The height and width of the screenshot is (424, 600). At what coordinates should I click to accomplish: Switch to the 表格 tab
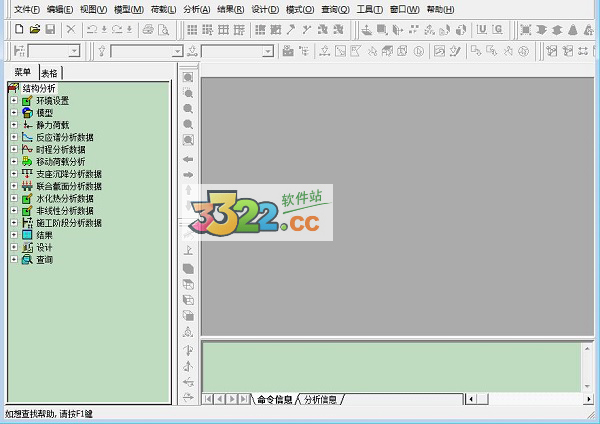(50, 73)
